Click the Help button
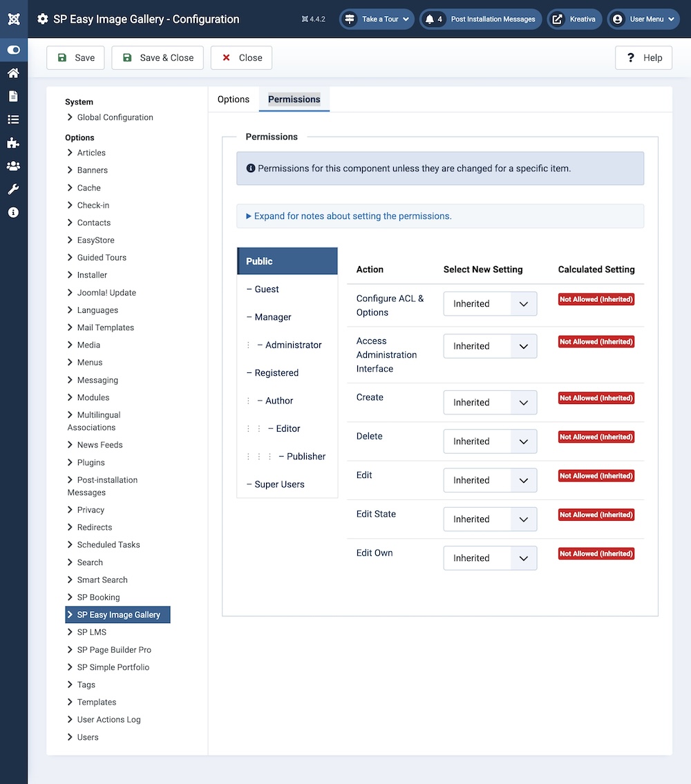Screen dimensions: 691x784 (x=644, y=58)
